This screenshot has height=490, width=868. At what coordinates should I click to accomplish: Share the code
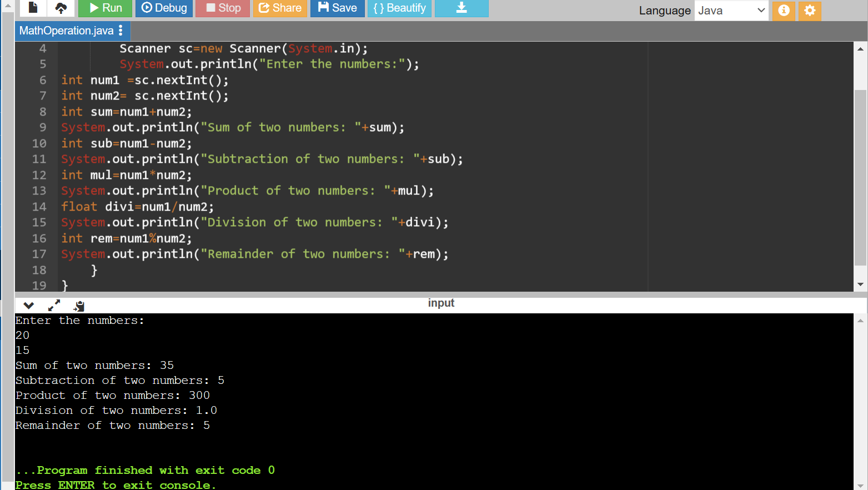(x=280, y=8)
